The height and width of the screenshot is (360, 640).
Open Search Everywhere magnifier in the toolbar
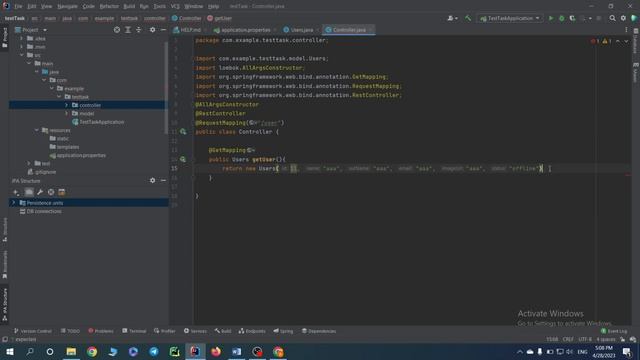612,18
